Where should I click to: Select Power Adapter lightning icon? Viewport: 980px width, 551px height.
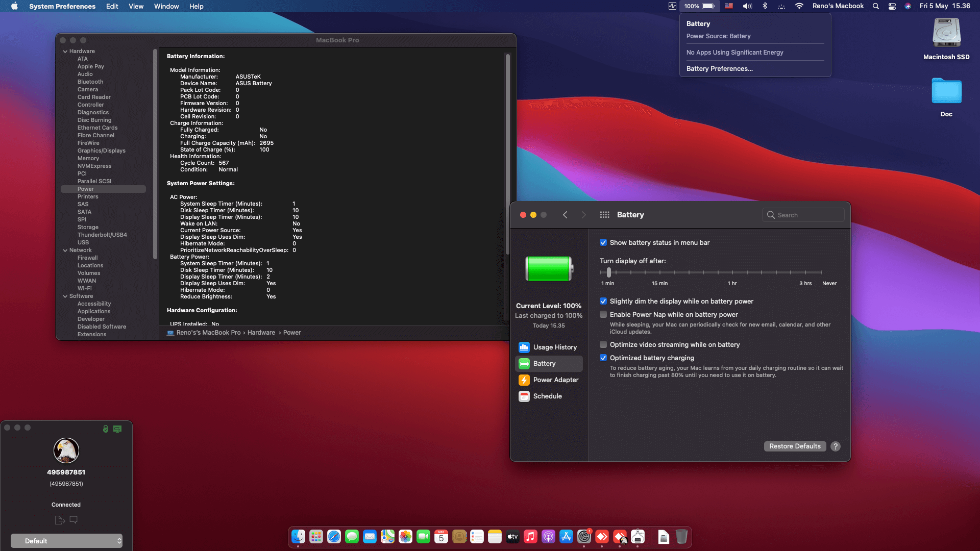pos(524,380)
